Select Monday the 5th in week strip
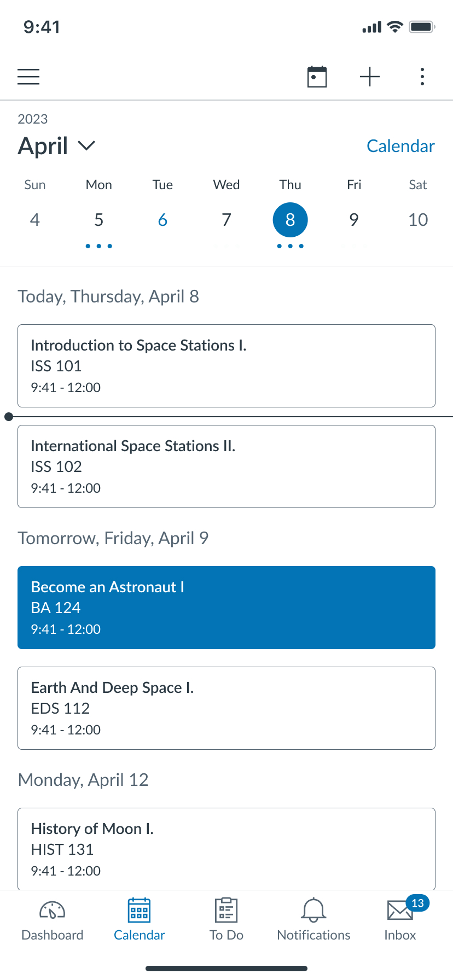The image size is (453, 980). (x=99, y=220)
